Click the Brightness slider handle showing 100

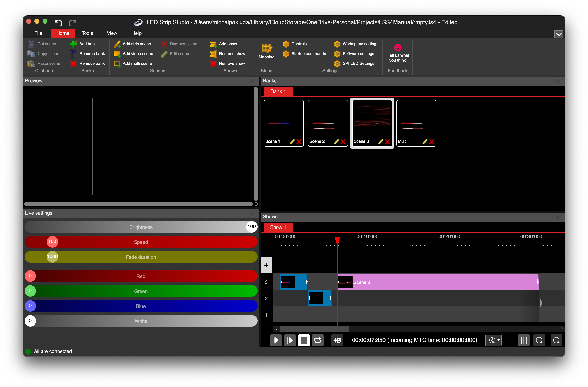pos(251,227)
